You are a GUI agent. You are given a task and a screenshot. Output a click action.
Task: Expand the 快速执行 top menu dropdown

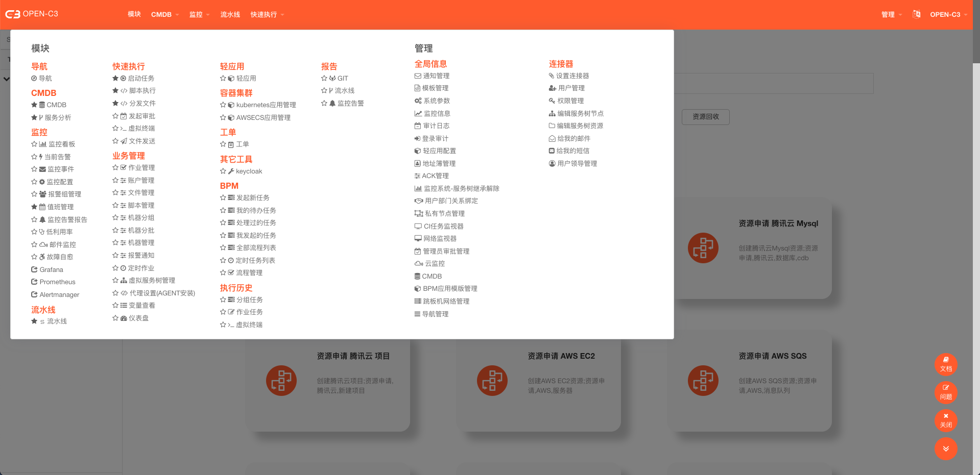(x=268, y=14)
